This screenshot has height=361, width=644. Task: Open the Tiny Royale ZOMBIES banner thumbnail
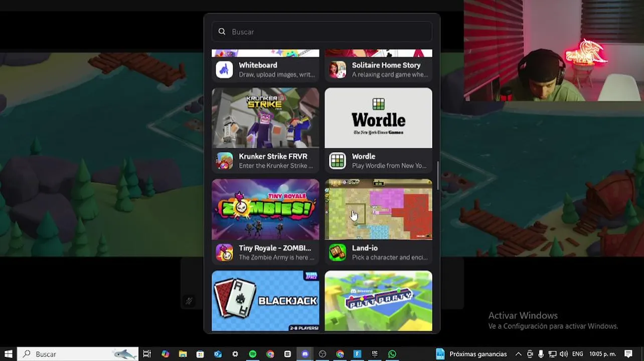(x=265, y=210)
